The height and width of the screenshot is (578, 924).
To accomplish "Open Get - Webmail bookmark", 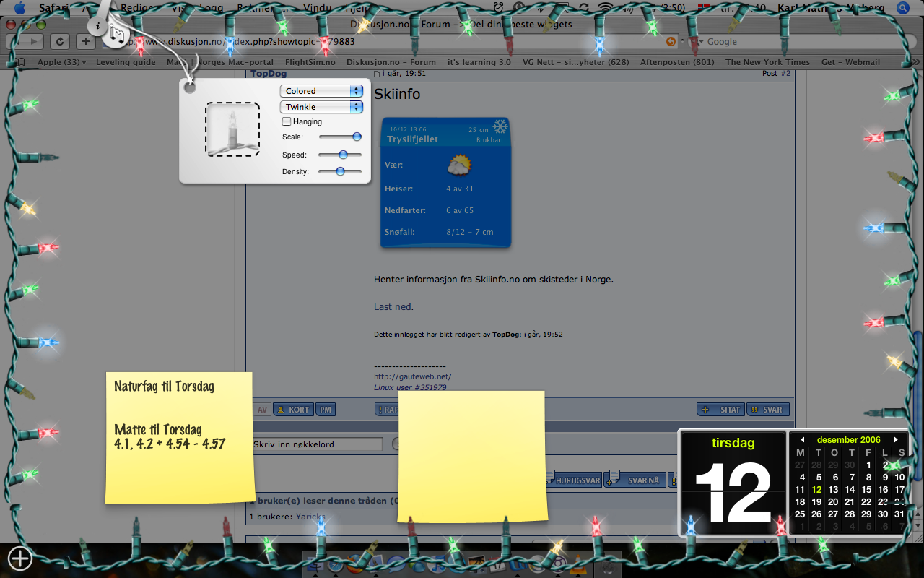I will (850, 62).
